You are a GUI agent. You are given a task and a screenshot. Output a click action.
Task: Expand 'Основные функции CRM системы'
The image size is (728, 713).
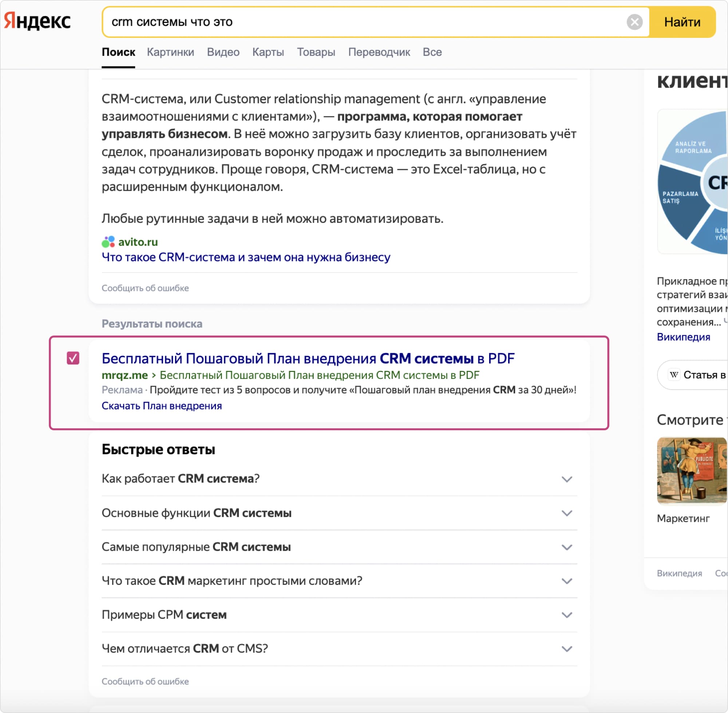click(567, 513)
